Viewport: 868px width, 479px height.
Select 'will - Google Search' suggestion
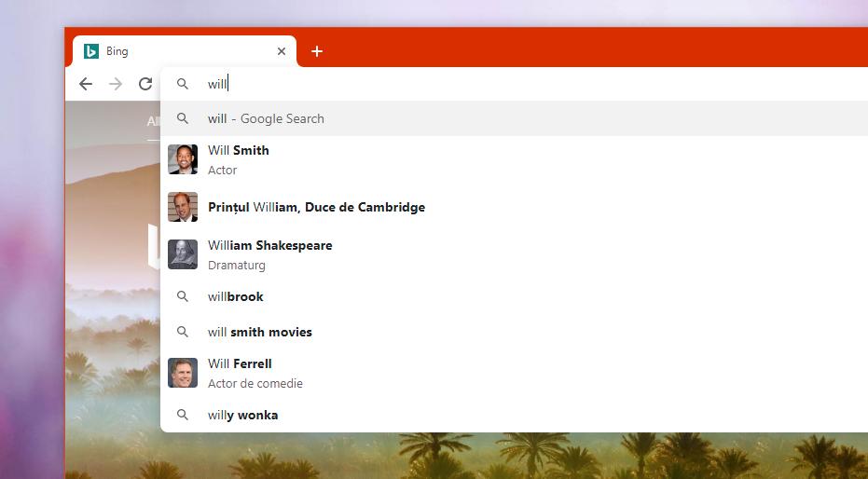pos(514,118)
